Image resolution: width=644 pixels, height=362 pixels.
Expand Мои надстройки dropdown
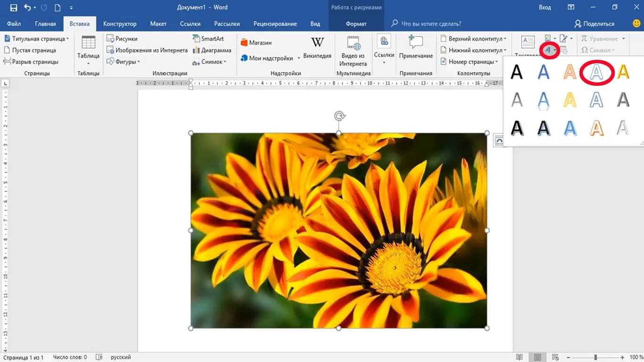pos(270,58)
